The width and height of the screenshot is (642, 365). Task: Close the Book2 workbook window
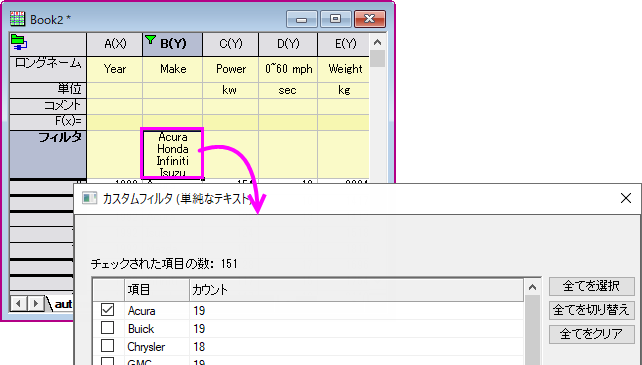click(369, 19)
